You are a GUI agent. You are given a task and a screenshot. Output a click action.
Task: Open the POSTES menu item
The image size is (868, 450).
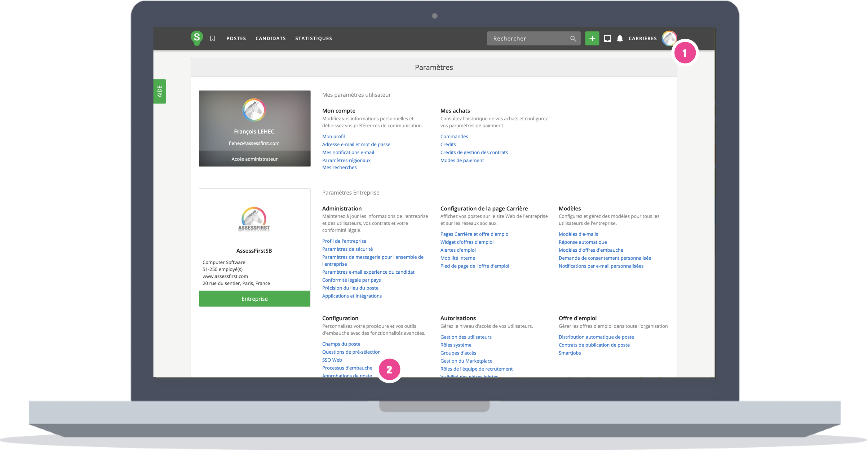236,38
